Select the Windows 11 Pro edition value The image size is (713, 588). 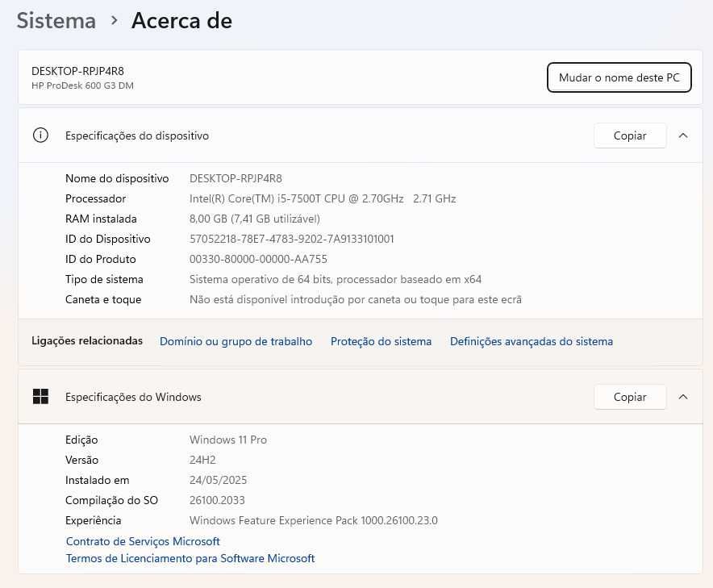click(227, 440)
